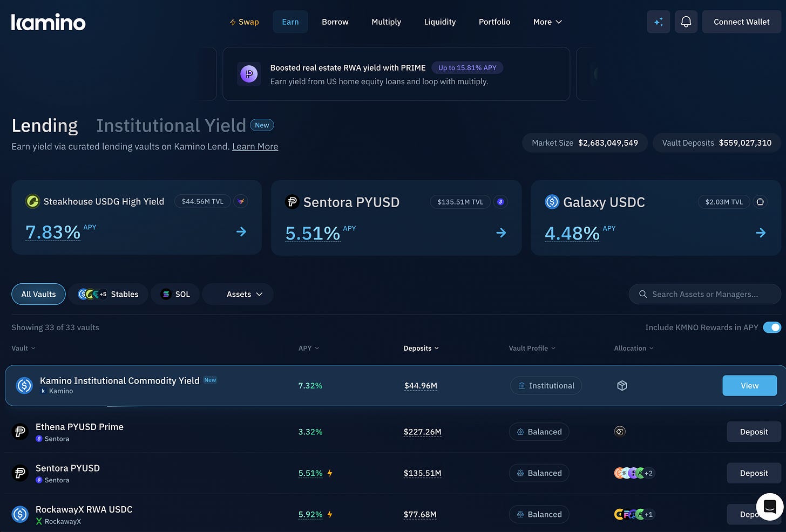Viewport: 786px width, 532px height.
Task: Open Steakhouse USDG High Yield arrow
Action: point(241,232)
